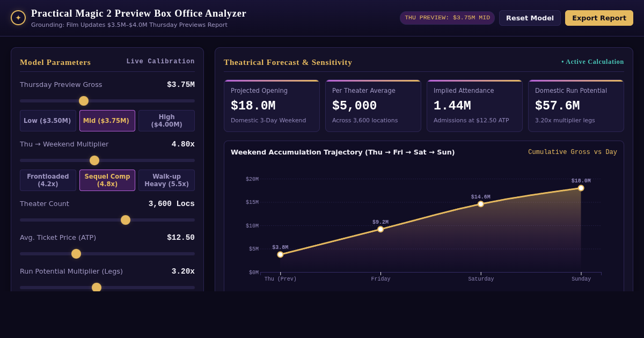Adjust the Thursday Preview Gross slider
This screenshot has height=338, width=644.
tap(107, 101)
